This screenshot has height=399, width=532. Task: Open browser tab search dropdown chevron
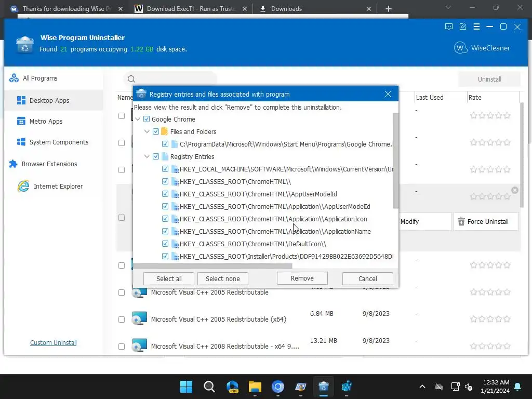click(448, 7)
